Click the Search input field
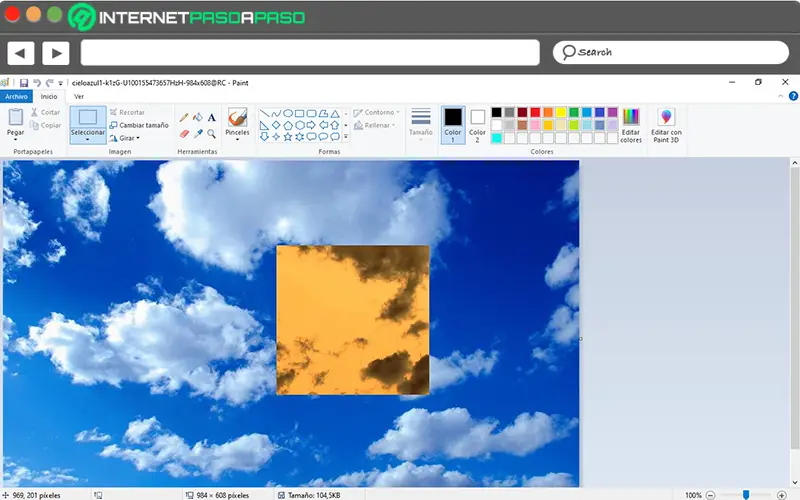 tap(670, 53)
